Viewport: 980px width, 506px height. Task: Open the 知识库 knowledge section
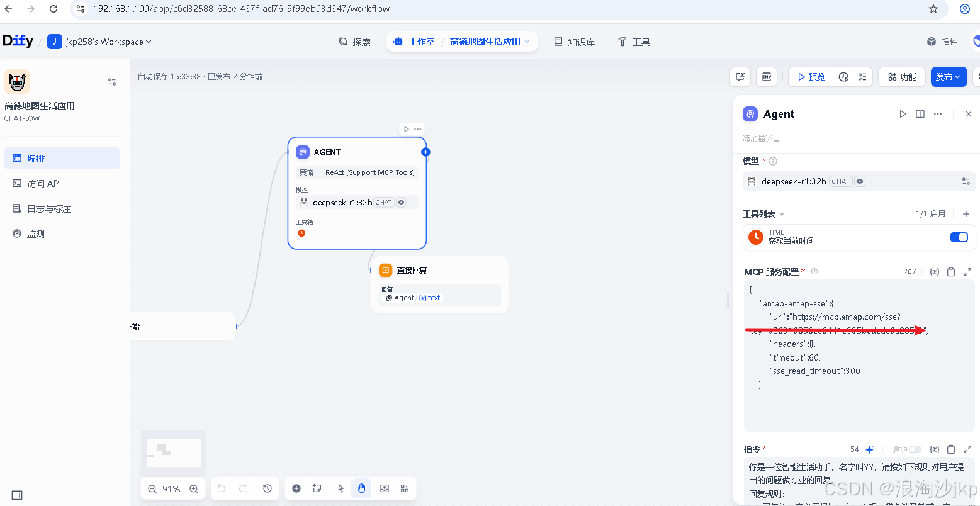574,42
